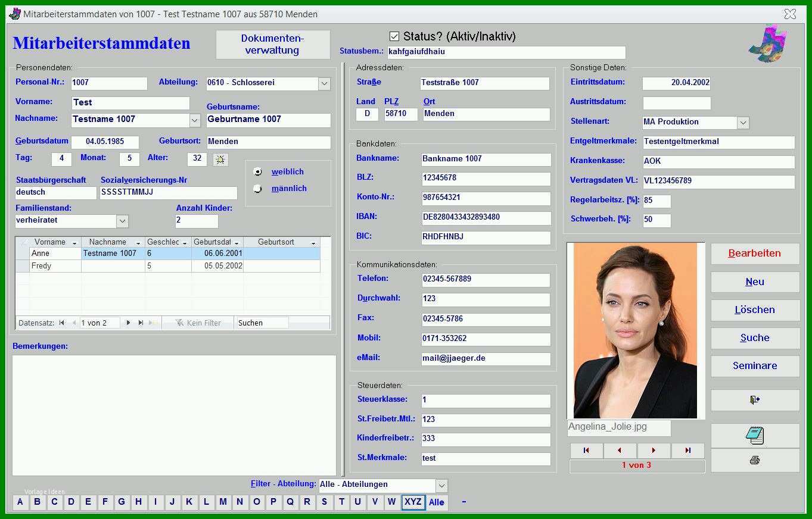Click the application icon in title bar
This screenshot has width=812, height=519.
(15, 13)
